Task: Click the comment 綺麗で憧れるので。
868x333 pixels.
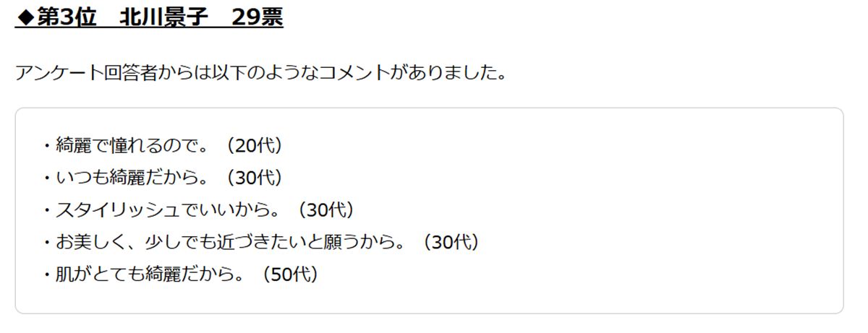Action: click(134, 145)
